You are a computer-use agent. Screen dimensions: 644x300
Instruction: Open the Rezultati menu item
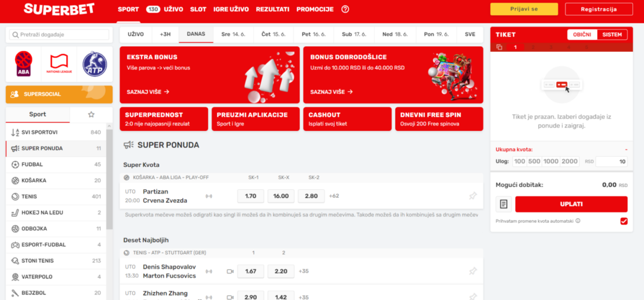(x=272, y=9)
